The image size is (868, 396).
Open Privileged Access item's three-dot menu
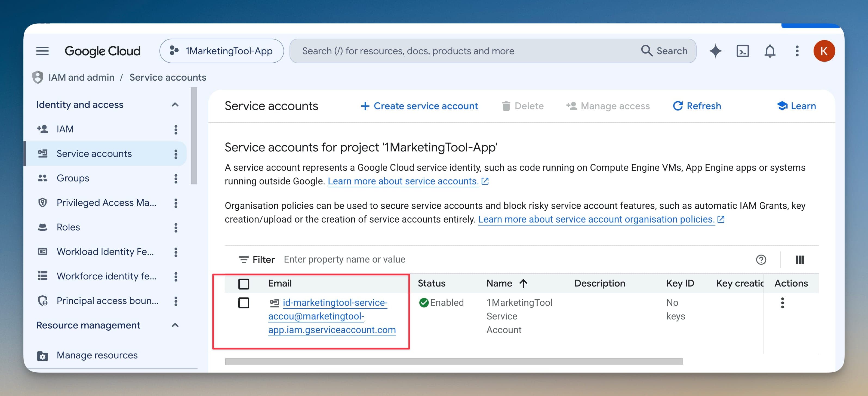click(x=176, y=203)
